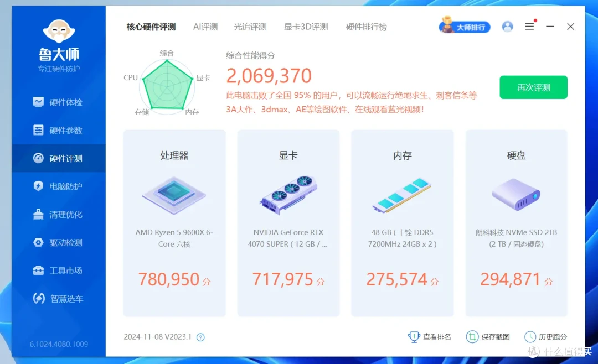Click the 再次评测 green button
598x364 pixels.
(534, 87)
